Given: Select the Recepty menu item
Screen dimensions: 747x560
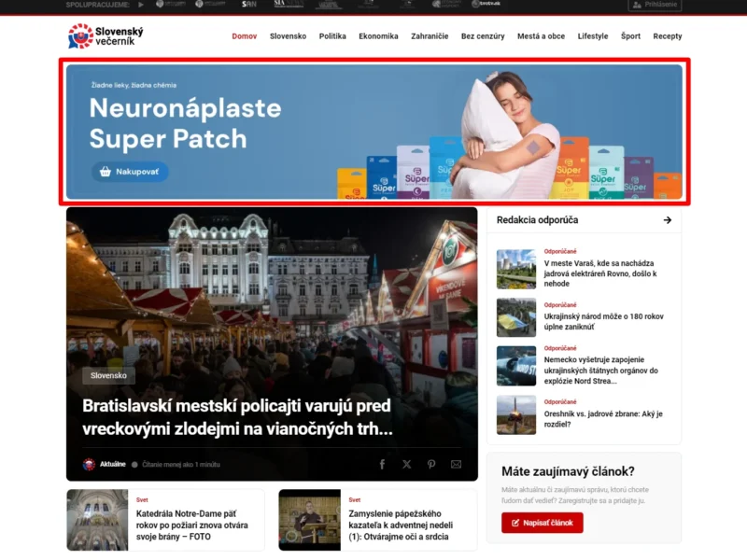Looking at the screenshot, I should point(668,35).
